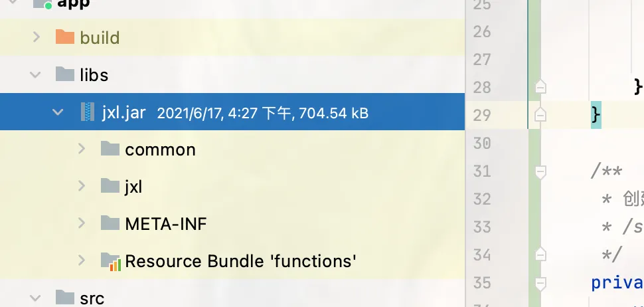Click the jxl package folder icon
Viewport: 644px width, 307px height.
(x=110, y=186)
